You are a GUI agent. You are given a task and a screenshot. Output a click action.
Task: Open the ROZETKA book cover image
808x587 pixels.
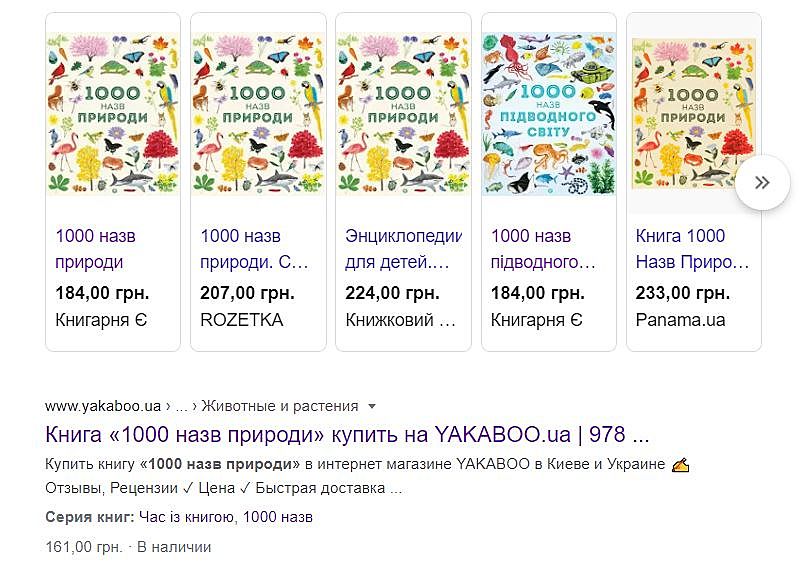pyautogui.click(x=258, y=113)
